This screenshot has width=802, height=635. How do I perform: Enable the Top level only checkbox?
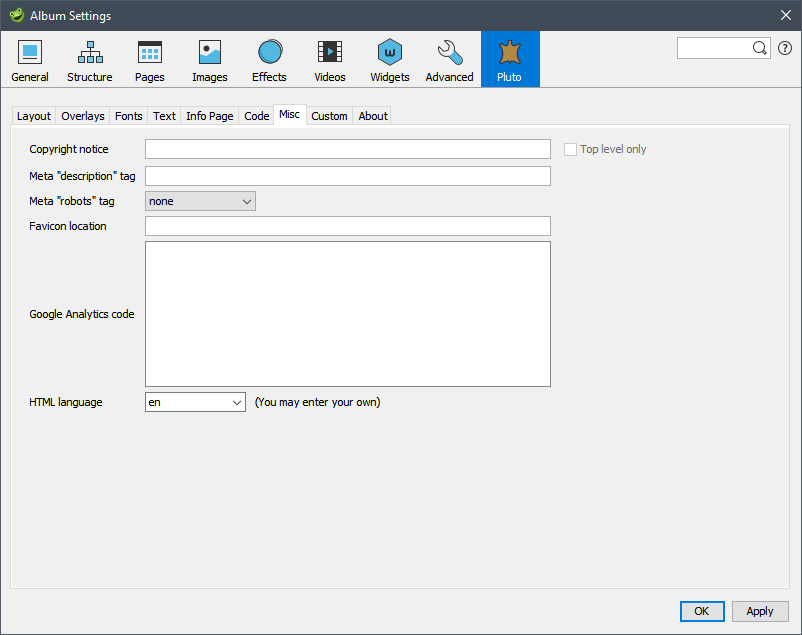[570, 149]
